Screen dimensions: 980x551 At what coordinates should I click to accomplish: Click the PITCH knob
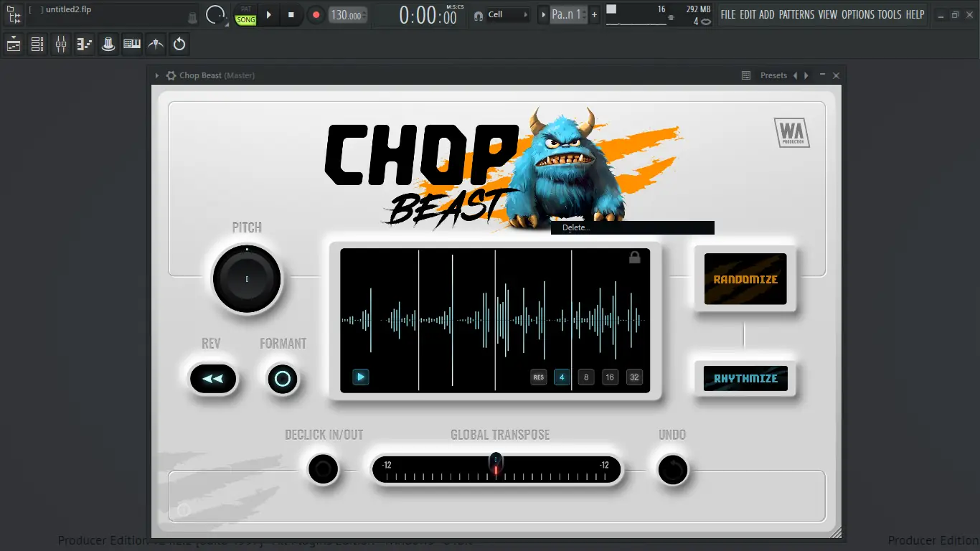[247, 279]
